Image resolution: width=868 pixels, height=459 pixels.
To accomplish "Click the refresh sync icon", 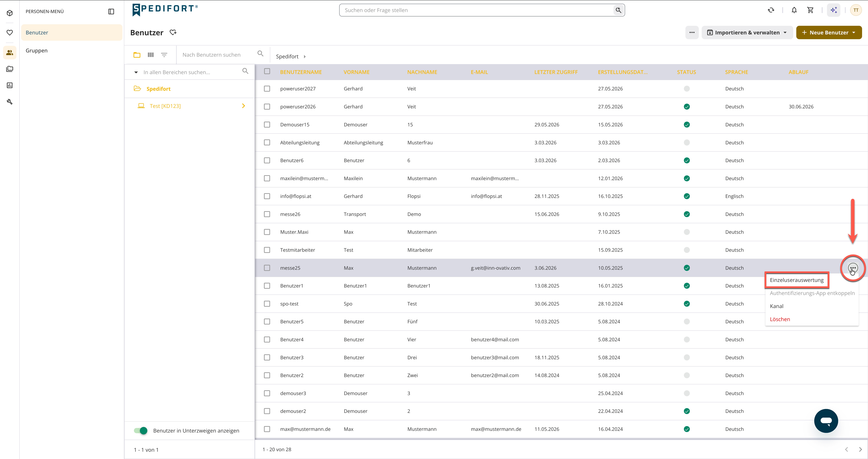I will (771, 10).
